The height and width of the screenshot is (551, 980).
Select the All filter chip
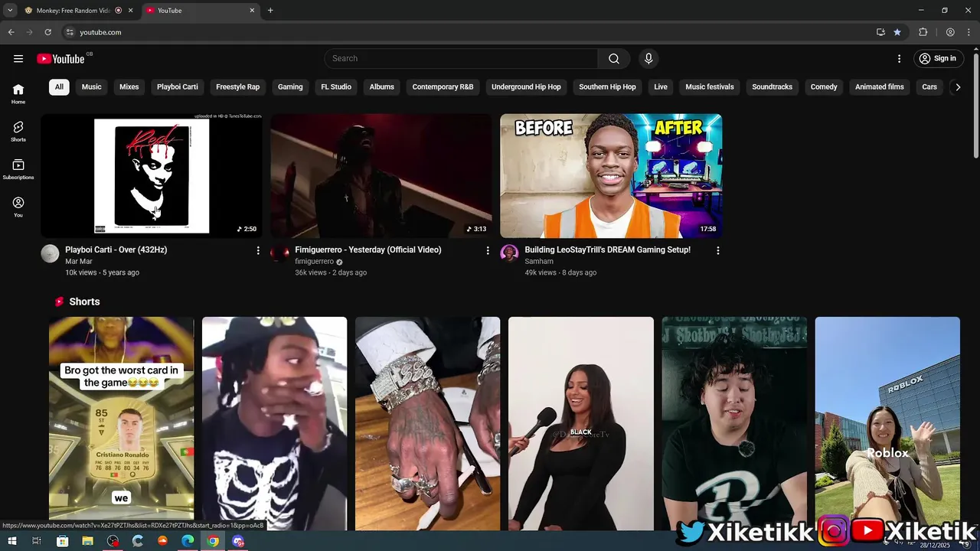[x=59, y=87]
